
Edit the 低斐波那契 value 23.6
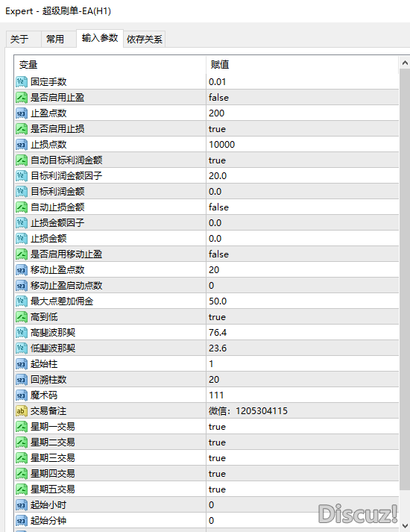click(302, 348)
